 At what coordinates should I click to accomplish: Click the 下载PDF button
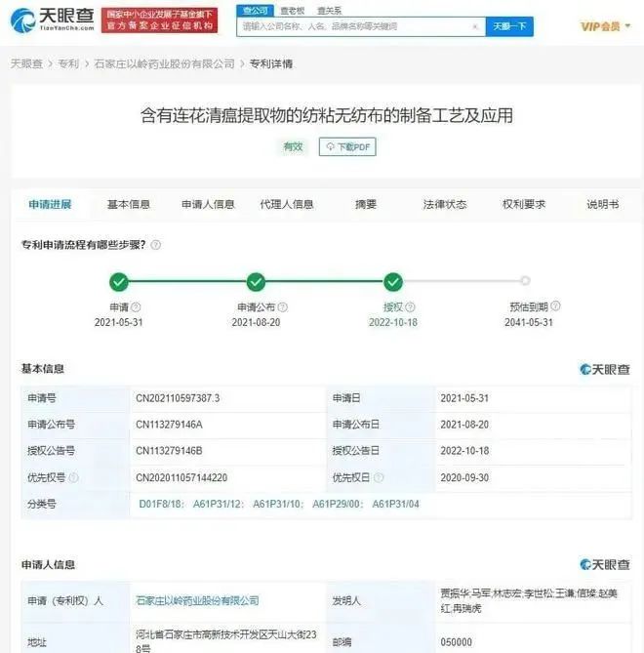pyautogui.click(x=347, y=146)
